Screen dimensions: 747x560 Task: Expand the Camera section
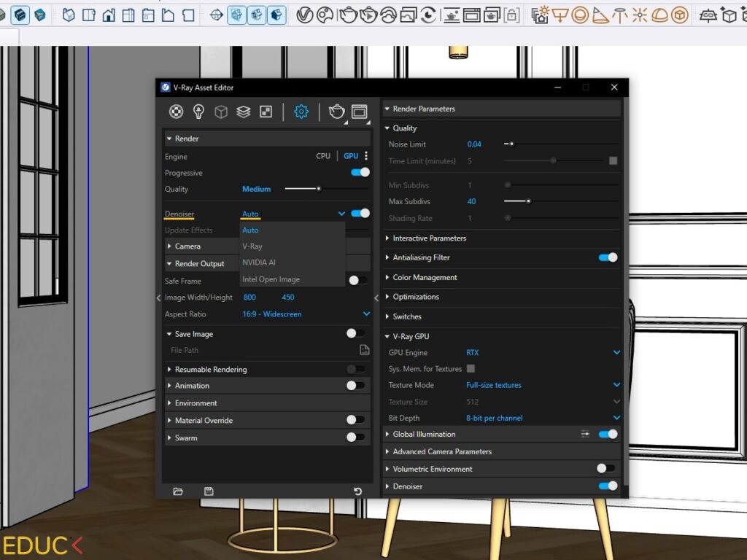[187, 246]
